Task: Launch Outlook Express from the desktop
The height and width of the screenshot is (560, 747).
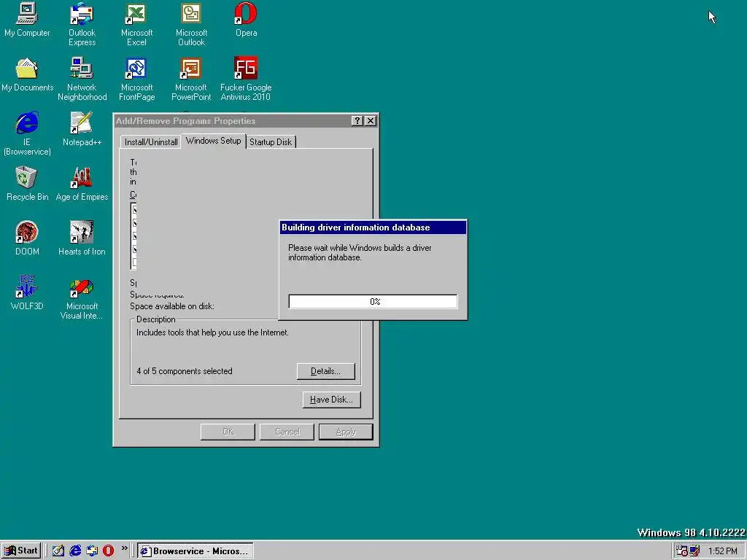Action: 82,24
